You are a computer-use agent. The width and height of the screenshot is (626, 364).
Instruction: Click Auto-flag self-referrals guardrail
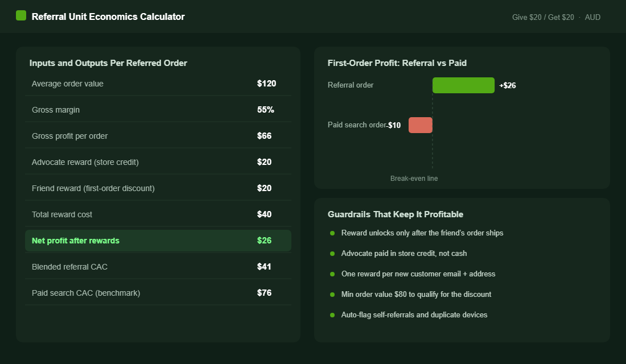point(414,315)
